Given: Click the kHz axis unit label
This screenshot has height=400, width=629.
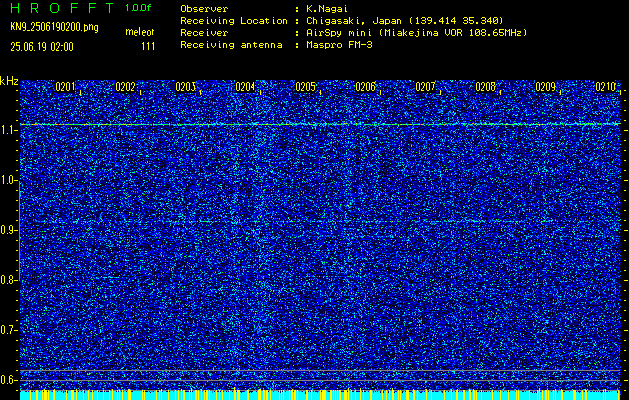Looking at the screenshot, I should [9, 81].
